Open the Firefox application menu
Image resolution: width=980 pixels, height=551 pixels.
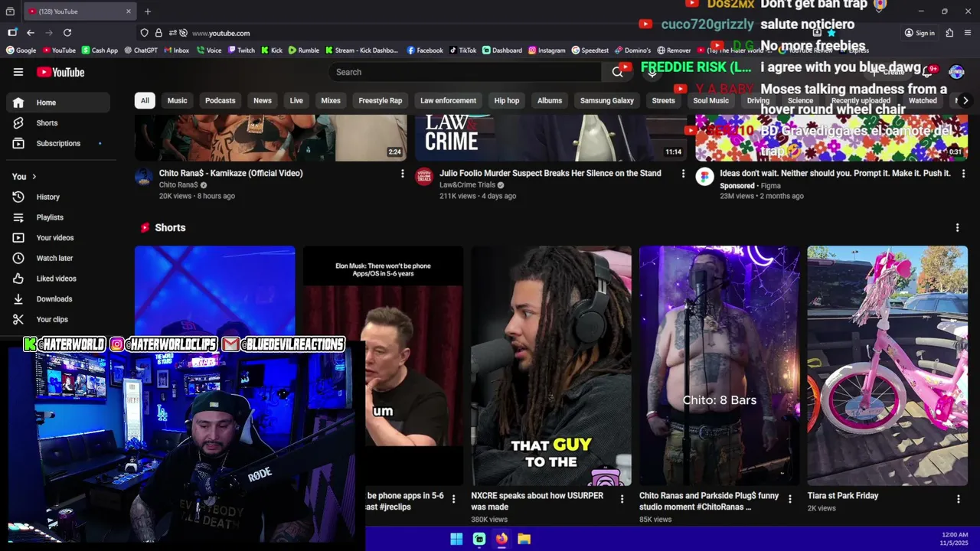[x=968, y=33]
